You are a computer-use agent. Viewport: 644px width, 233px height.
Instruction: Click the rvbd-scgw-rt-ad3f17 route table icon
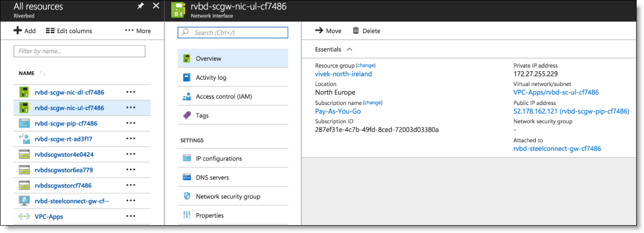pyautogui.click(x=24, y=139)
